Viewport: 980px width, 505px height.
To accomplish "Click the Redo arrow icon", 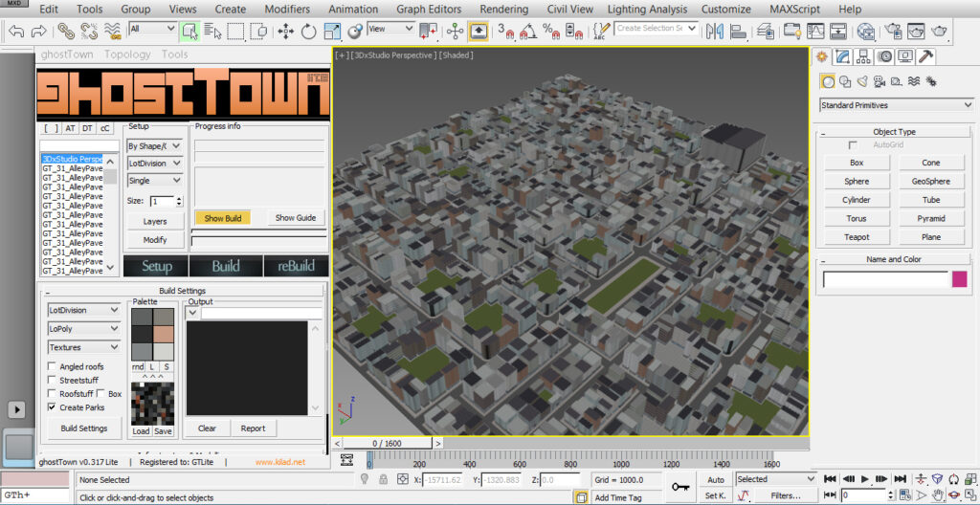I will tap(38, 30).
